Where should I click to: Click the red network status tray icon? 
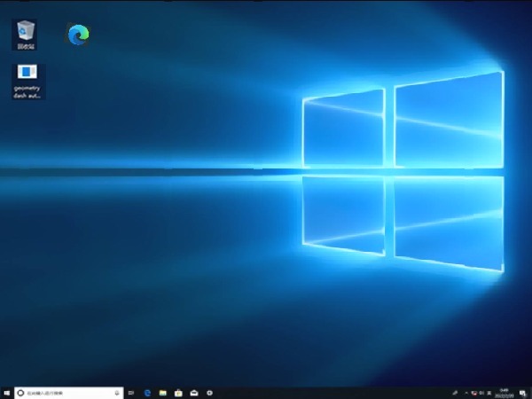(474, 393)
